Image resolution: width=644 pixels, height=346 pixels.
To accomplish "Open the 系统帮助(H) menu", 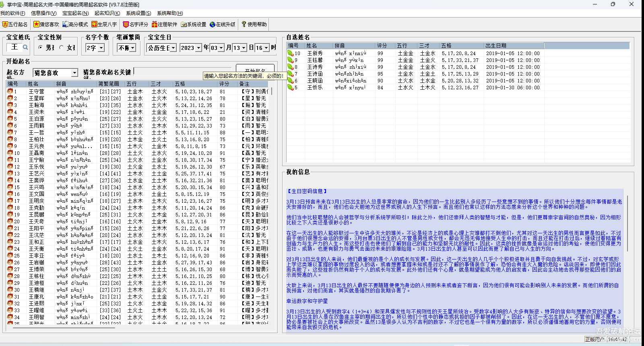I will coord(169,13).
